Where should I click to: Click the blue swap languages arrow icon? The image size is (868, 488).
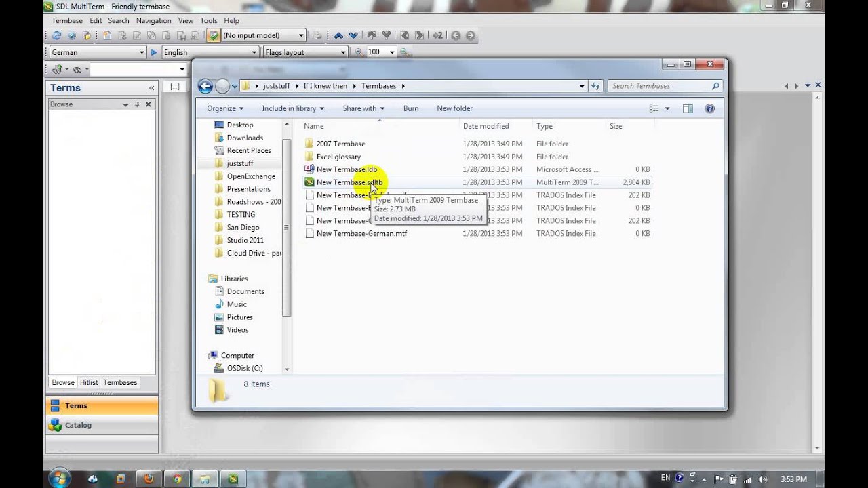(x=154, y=52)
